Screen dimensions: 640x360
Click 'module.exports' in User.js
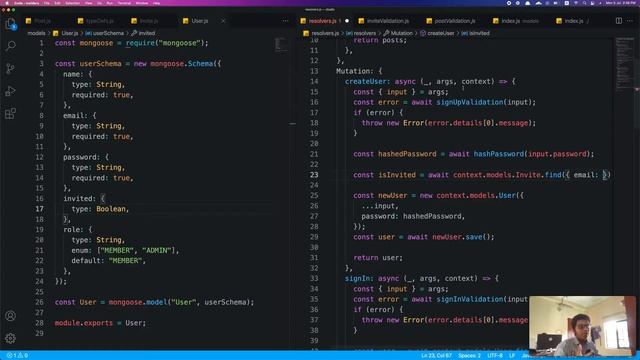(x=84, y=323)
